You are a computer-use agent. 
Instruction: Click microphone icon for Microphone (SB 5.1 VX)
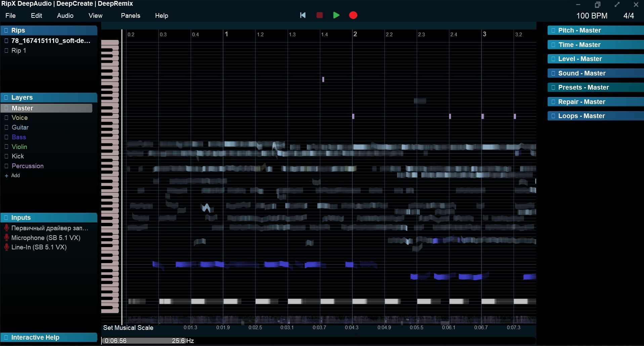point(6,238)
